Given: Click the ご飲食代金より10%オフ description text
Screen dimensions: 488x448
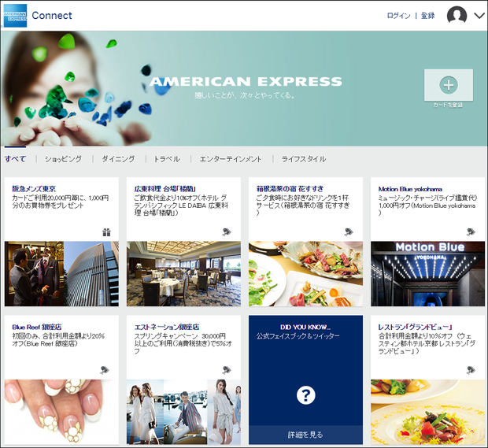Looking at the screenshot, I should (181, 205).
